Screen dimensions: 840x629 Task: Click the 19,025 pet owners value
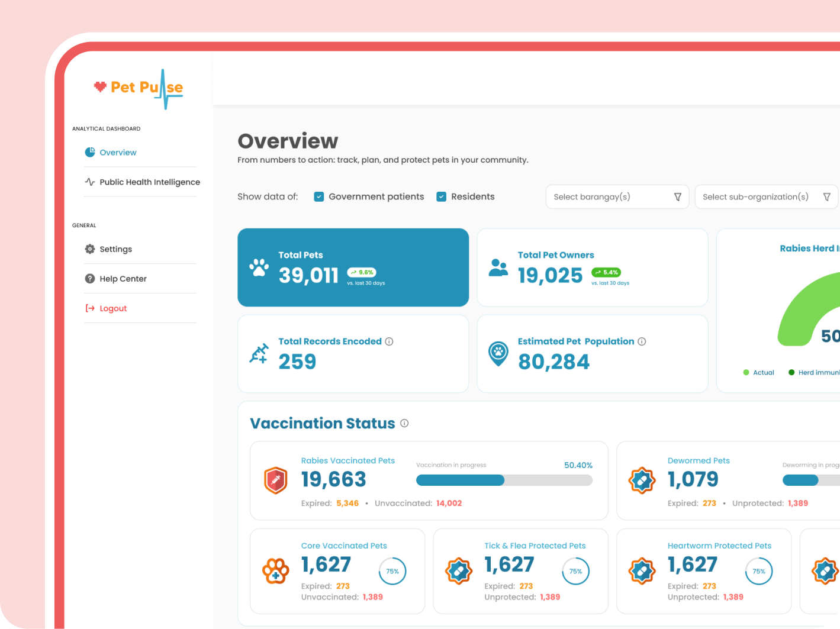(x=551, y=275)
